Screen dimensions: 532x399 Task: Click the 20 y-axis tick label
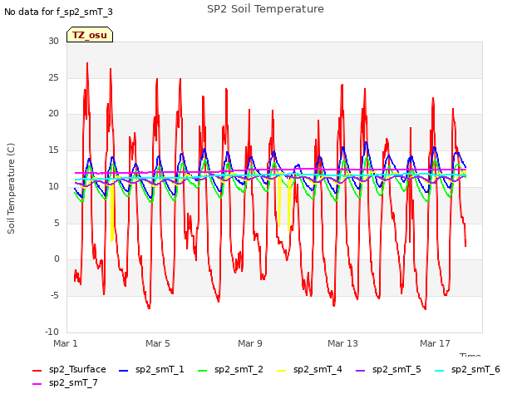coord(53,114)
